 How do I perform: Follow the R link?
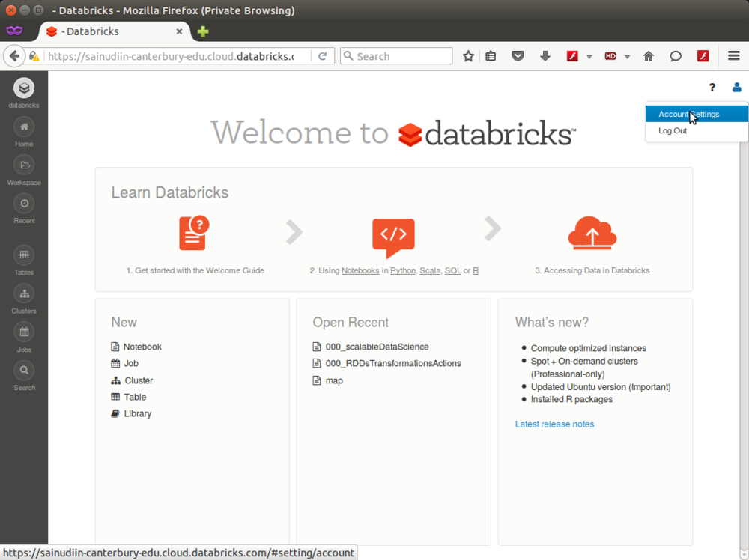[x=476, y=271]
